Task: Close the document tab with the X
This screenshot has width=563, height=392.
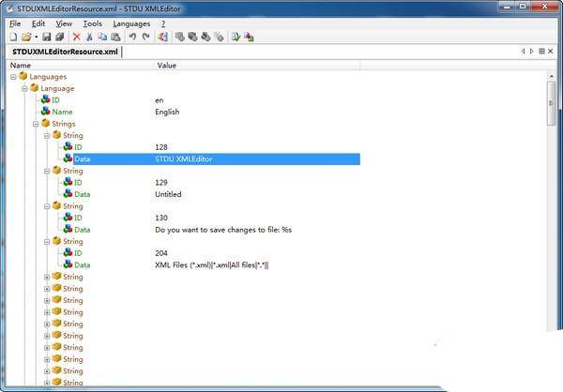Action: (x=551, y=52)
